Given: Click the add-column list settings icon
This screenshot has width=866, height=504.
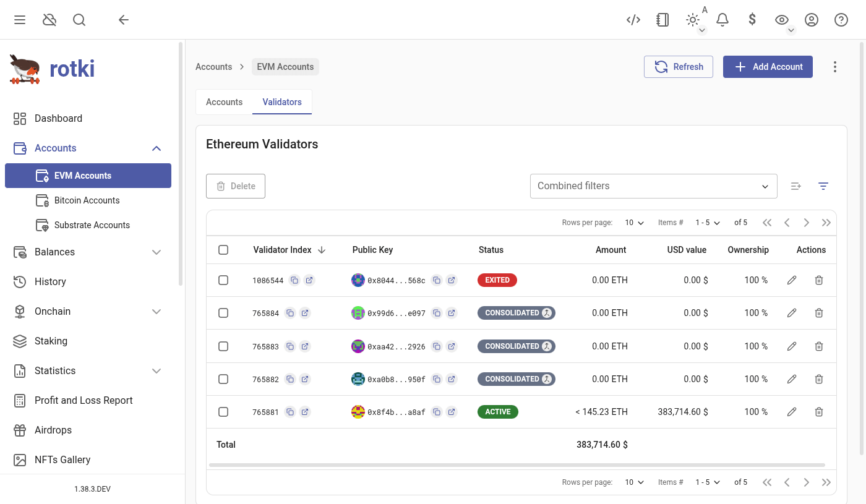Looking at the screenshot, I should 796,186.
